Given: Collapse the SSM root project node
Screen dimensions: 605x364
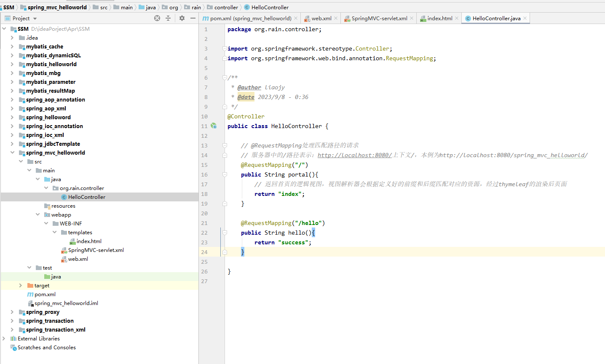Looking at the screenshot, I should point(4,29).
